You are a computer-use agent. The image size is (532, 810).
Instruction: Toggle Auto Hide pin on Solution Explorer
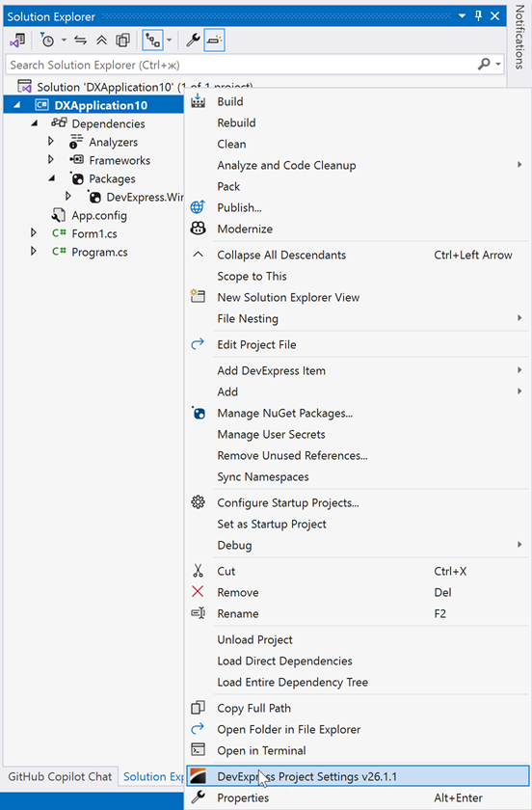click(478, 16)
